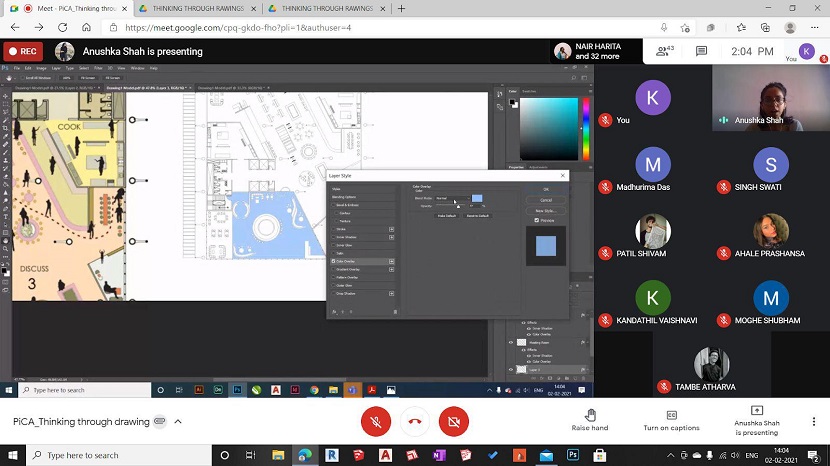830x466 pixels.
Task: Click the red leave call button
Action: (415, 422)
